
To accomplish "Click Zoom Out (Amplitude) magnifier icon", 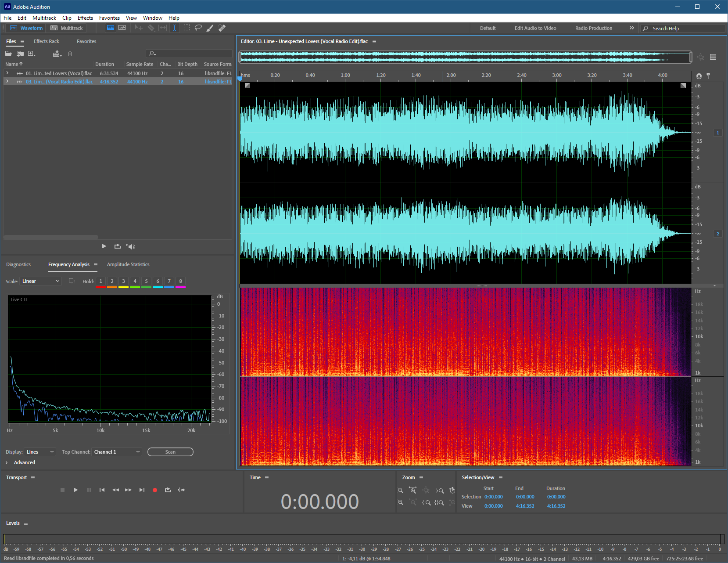I will click(400, 502).
